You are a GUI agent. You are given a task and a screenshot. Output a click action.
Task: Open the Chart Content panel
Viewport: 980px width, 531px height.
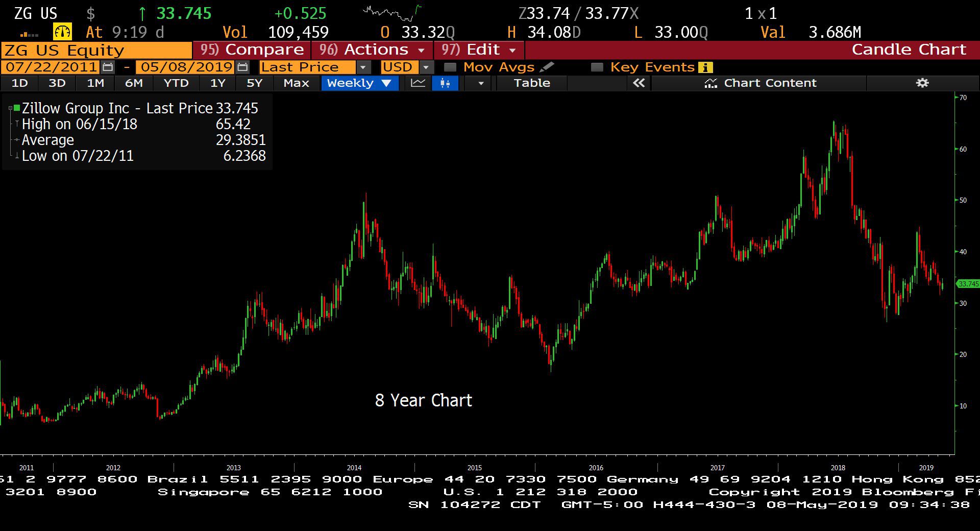pyautogui.click(x=760, y=83)
